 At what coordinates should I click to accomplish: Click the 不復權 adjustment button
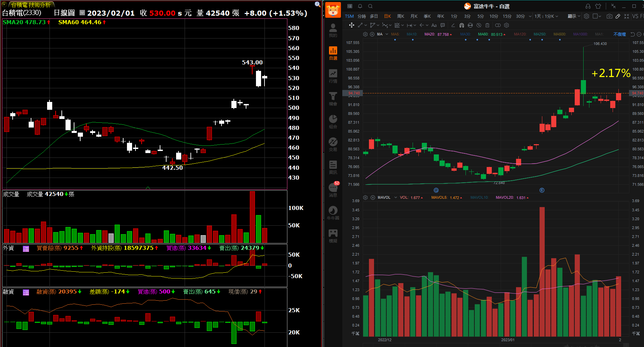pyautogui.click(x=619, y=34)
